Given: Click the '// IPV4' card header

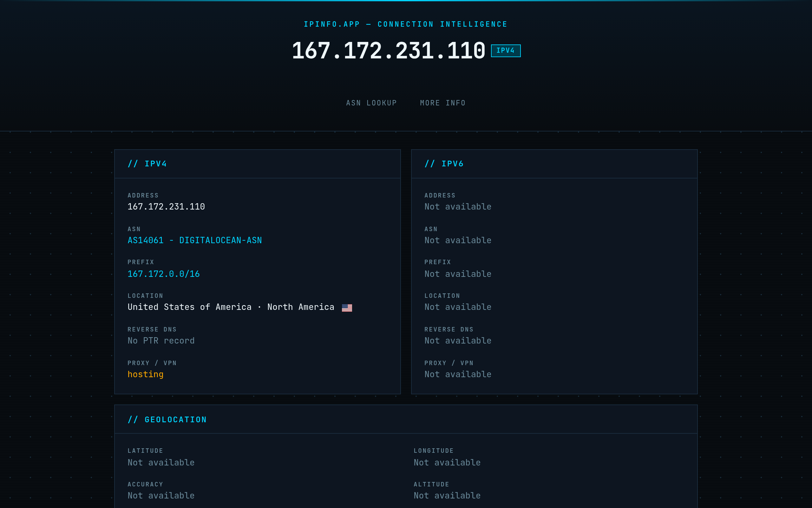Looking at the screenshot, I should coord(257,164).
